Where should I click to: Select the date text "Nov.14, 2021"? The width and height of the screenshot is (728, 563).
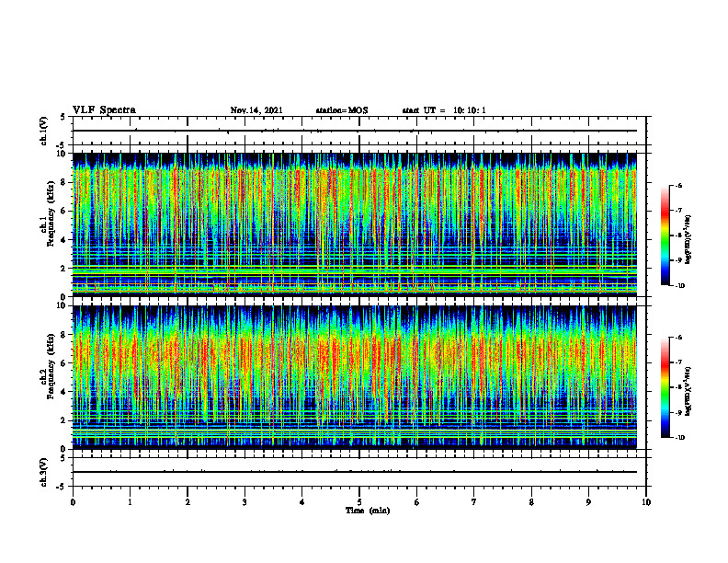tap(256, 110)
